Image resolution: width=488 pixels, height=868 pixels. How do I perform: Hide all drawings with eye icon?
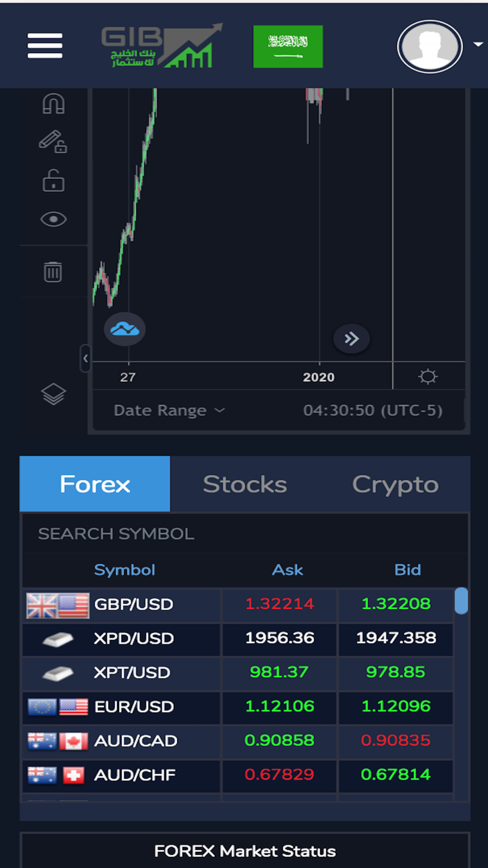[53, 220]
